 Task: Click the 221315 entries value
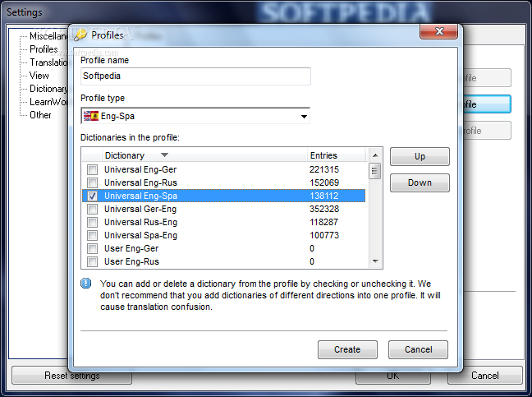(324, 169)
